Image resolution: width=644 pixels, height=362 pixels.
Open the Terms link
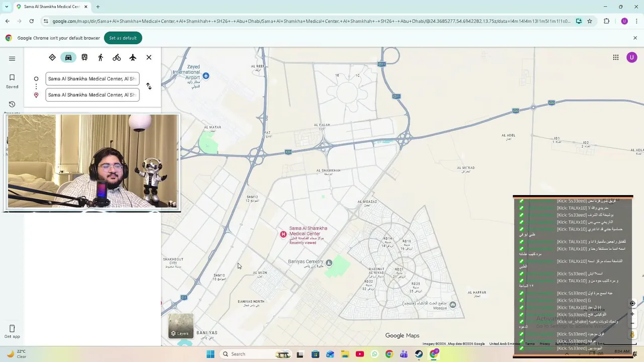click(x=530, y=344)
